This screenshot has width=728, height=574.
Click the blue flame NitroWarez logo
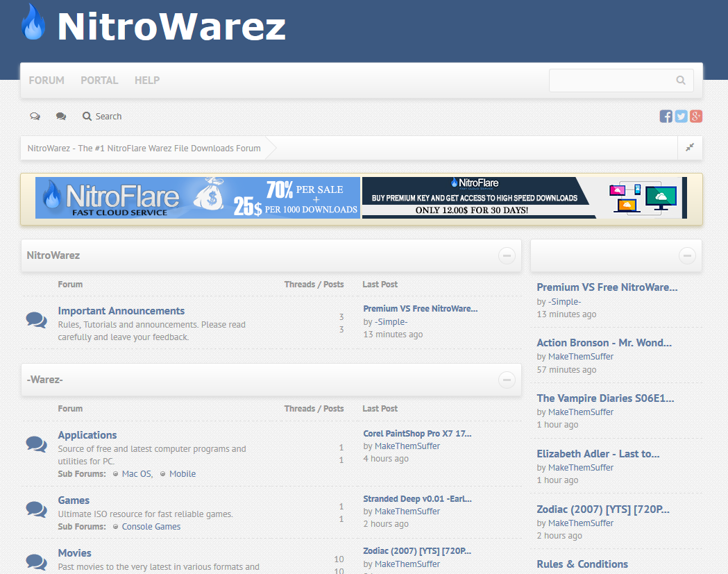coord(33,23)
